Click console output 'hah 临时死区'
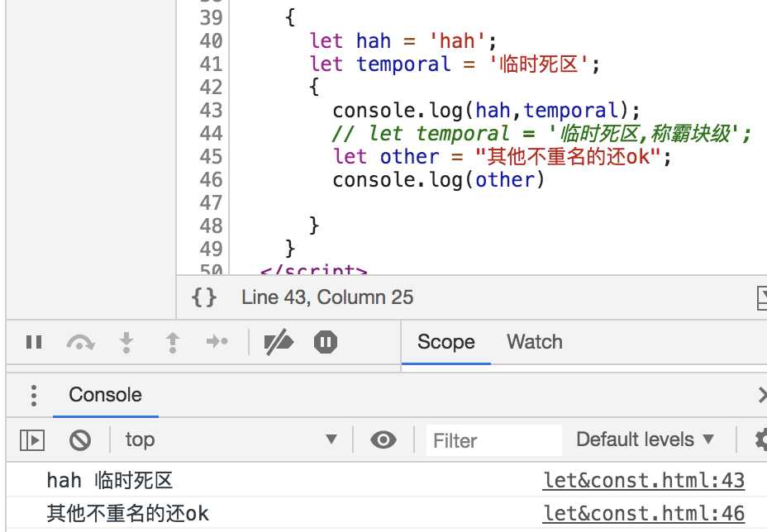The width and height of the screenshot is (767, 532). click(110, 480)
